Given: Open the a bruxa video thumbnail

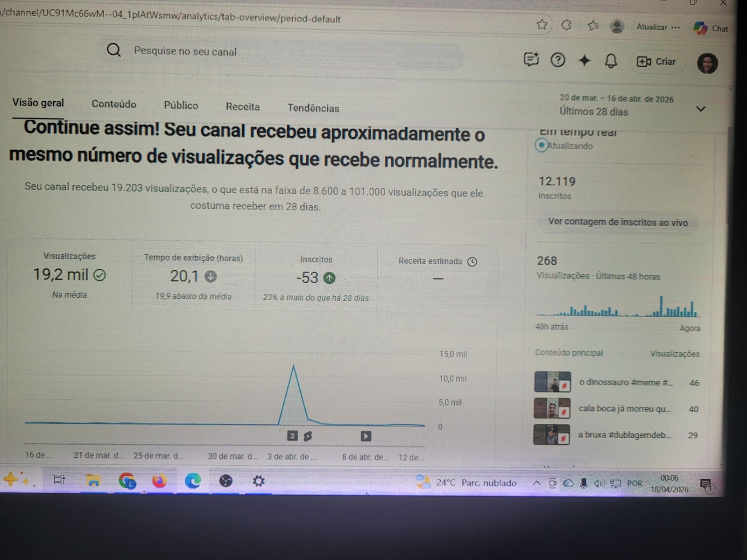Looking at the screenshot, I should [551, 434].
